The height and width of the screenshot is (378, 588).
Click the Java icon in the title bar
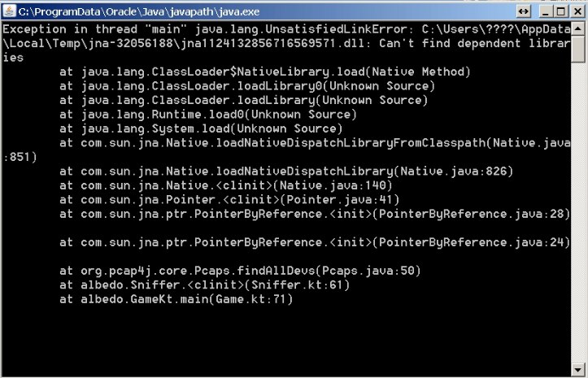10,11
